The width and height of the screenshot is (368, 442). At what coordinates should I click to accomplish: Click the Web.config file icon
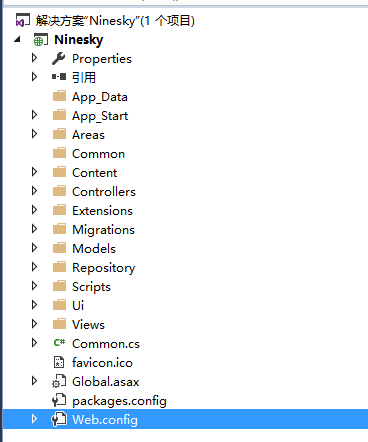pos(59,419)
